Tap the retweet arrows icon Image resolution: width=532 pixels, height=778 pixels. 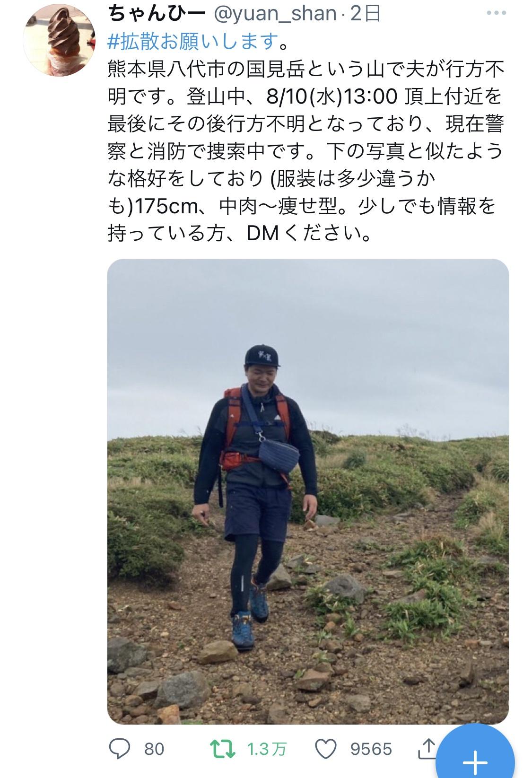pyautogui.click(x=223, y=749)
